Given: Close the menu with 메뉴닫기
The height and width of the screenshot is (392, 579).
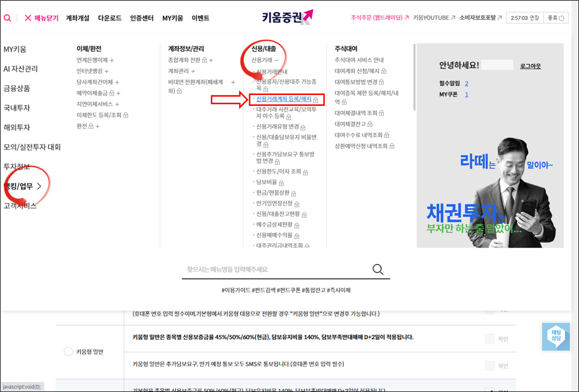Looking at the screenshot, I should pos(41,18).
